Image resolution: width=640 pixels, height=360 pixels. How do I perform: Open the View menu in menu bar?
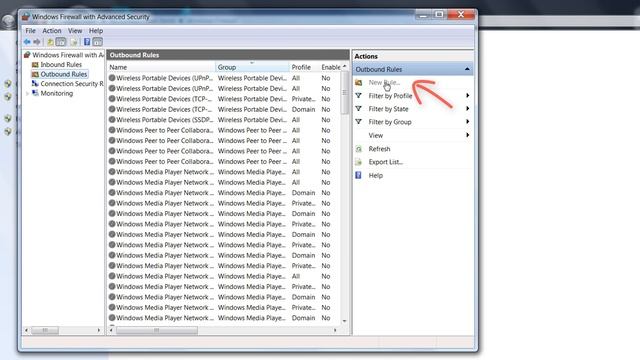pyautogui.click(x=75, y=31)
